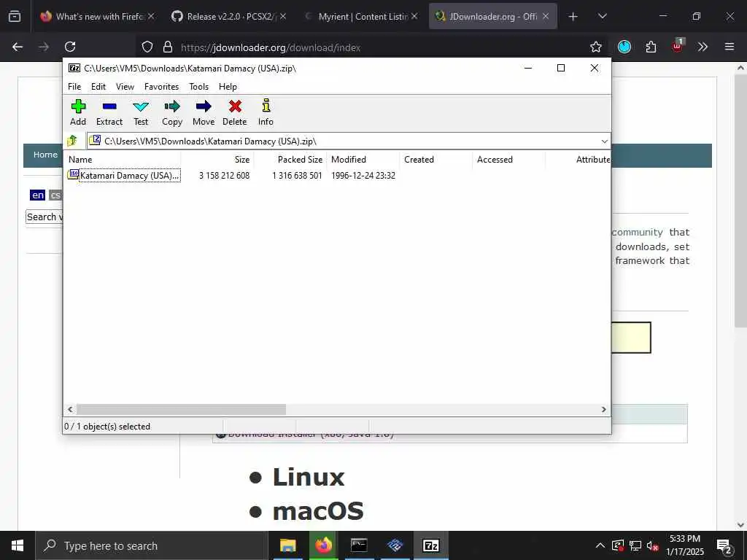Bookmark this page with the star icon
Screen dimensions: 747x560
click(x=595, y=47)
